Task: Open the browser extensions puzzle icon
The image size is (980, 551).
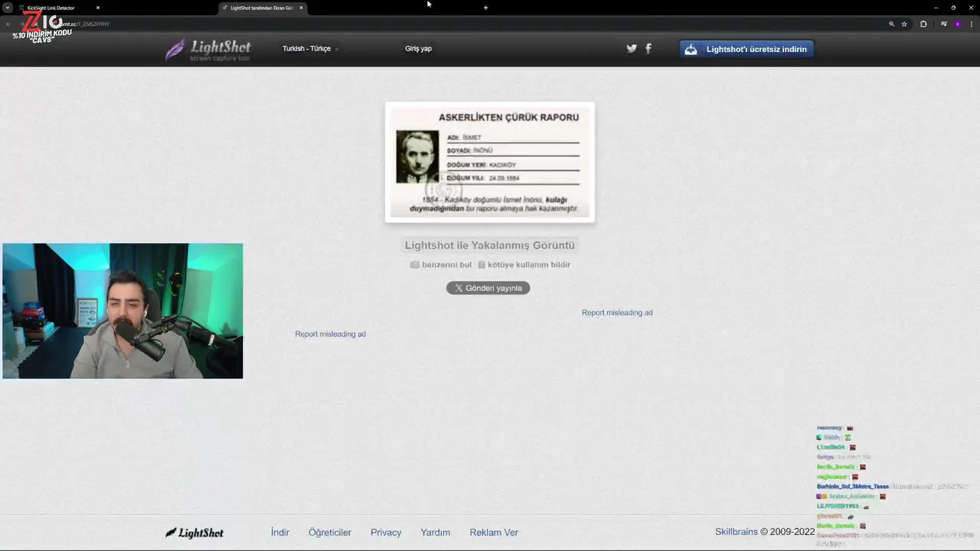Action: pyautogui.click(x=923, y=24)
